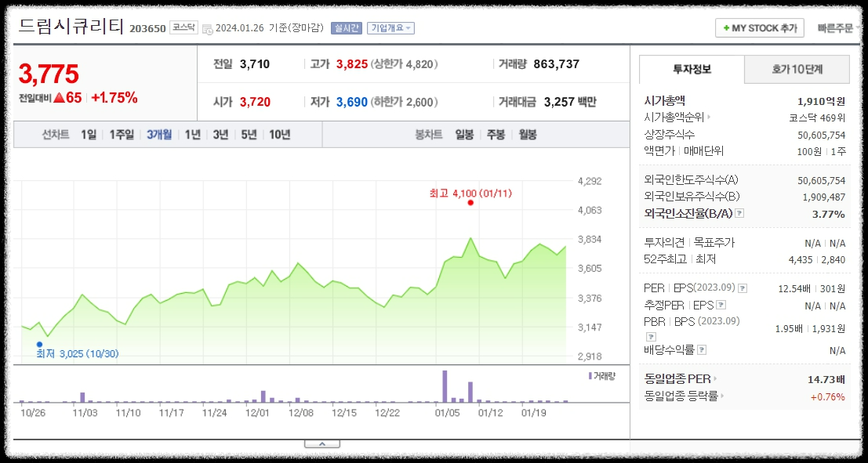Select the 1주일 line chart range
The height and width of the screenshot is (463, 868).
pos(122,135)
